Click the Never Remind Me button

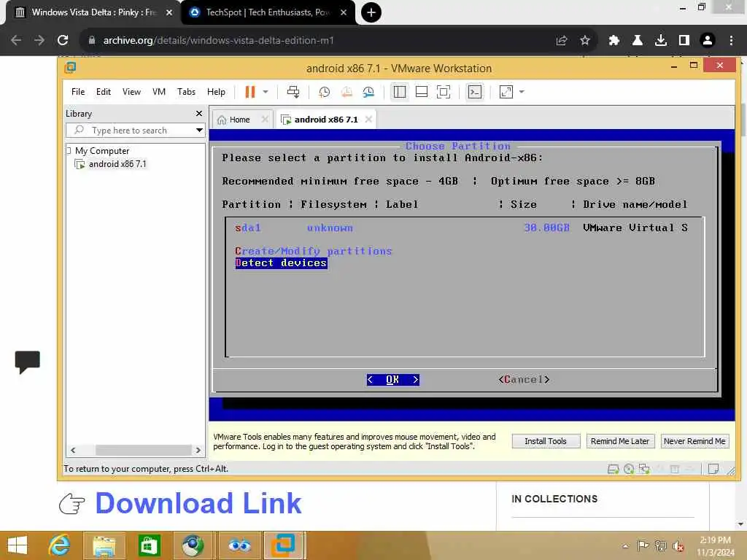coord(694,441)
